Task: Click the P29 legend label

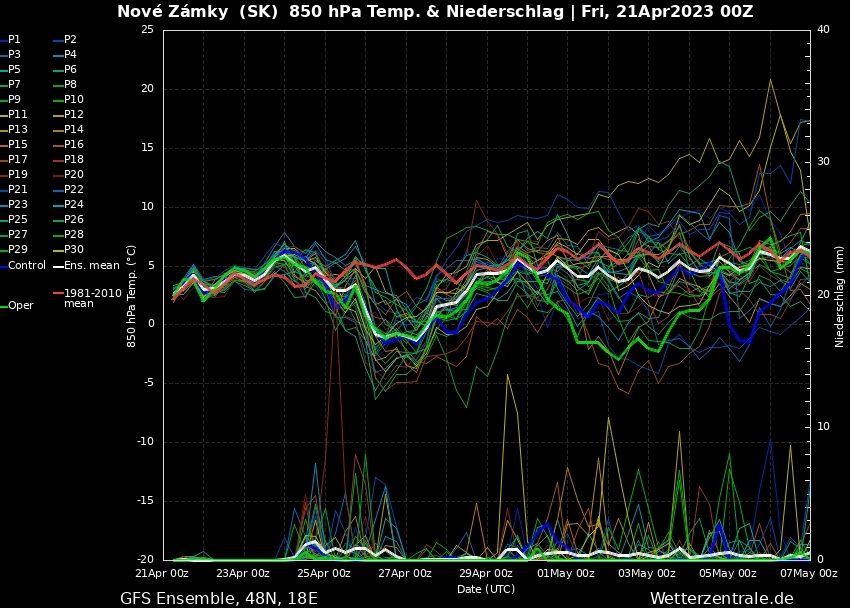Action: click(x=18, y=249)
